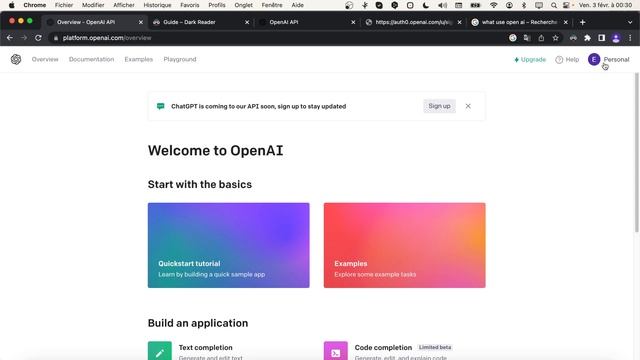This screenshot has height=360, width=640.
Task: Click the page vertical scrollbar
Action: [637, 153]
